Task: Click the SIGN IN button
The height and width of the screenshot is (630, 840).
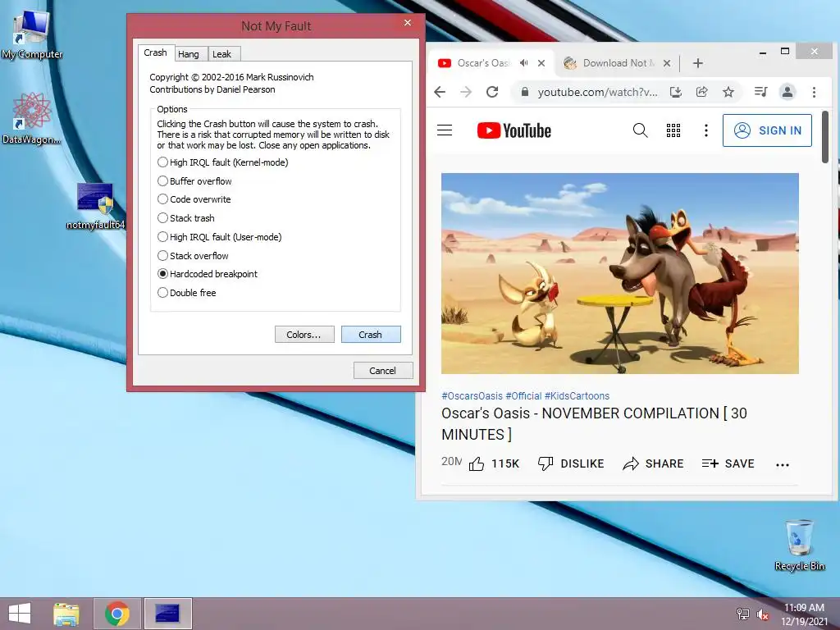Action: [x=767, y=130]
